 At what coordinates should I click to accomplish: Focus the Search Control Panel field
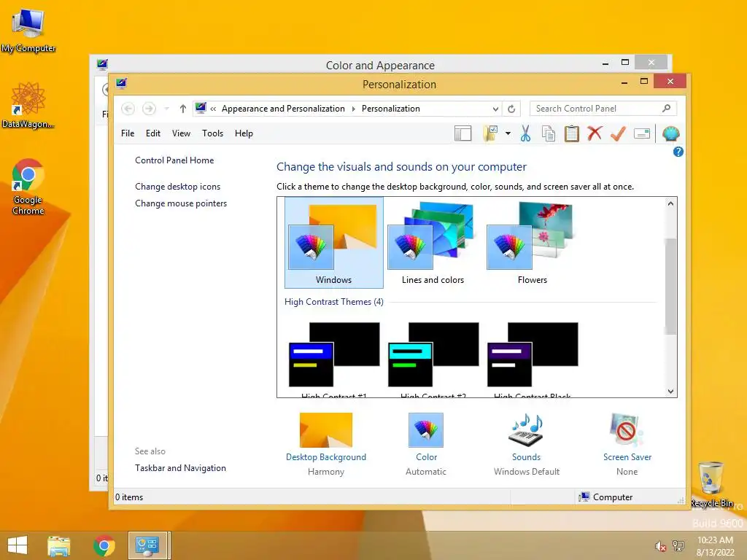[602, 109]
